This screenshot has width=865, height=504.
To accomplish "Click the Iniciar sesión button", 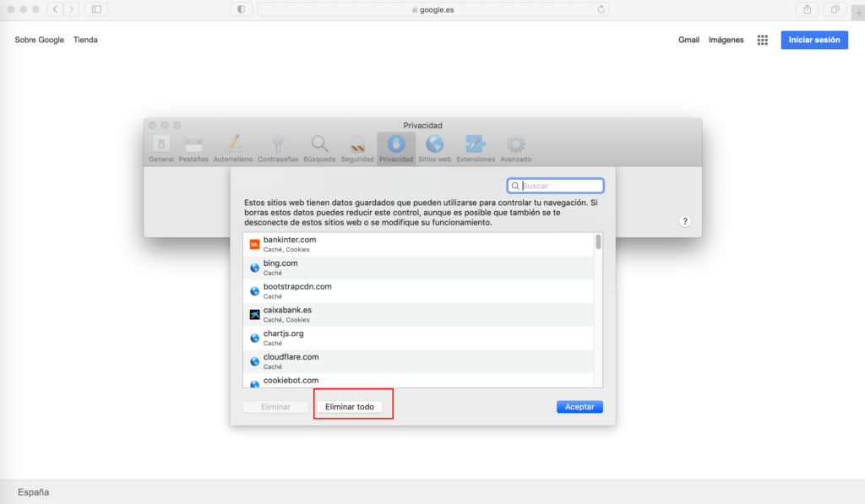I will coord(814,40).
